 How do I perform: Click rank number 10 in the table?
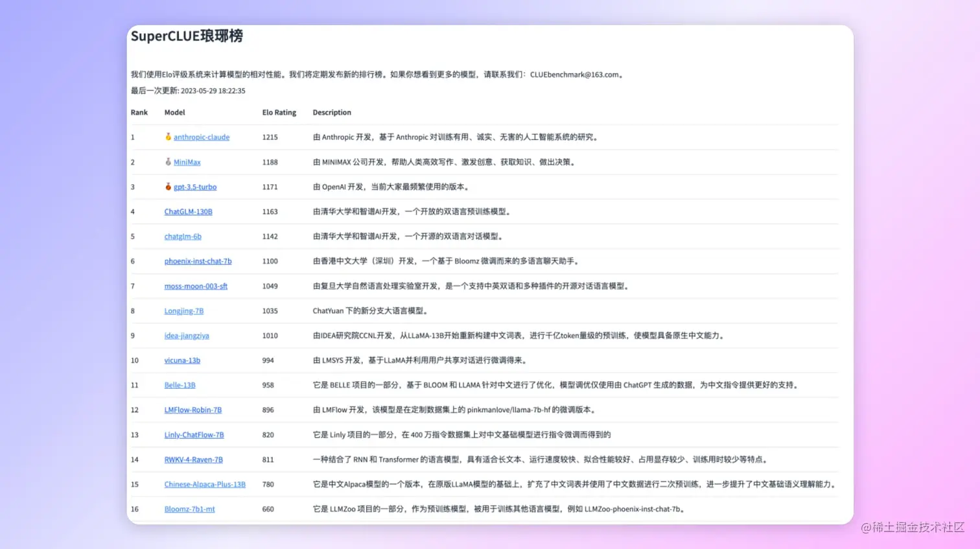[x=135, y=360]
